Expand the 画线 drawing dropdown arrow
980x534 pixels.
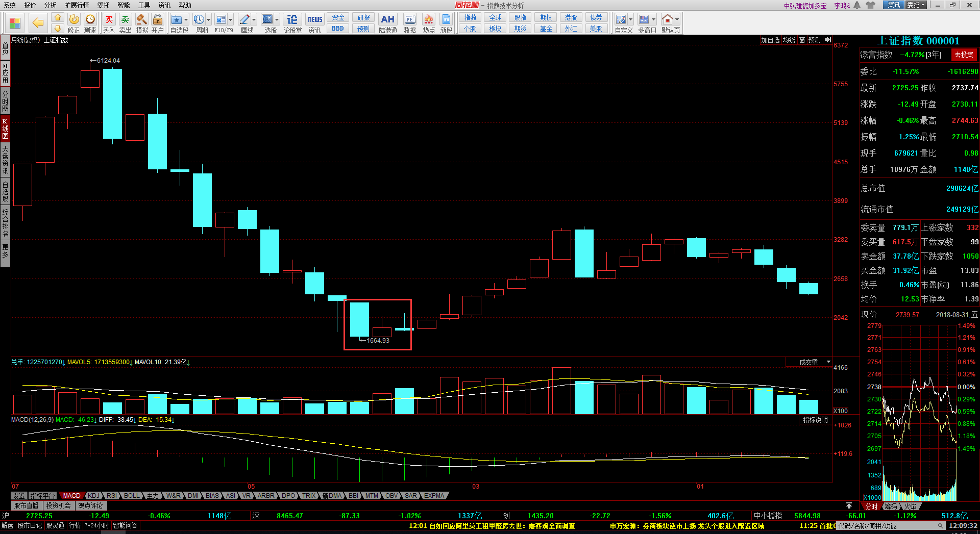pyautogui.click(x=254, y=20)
